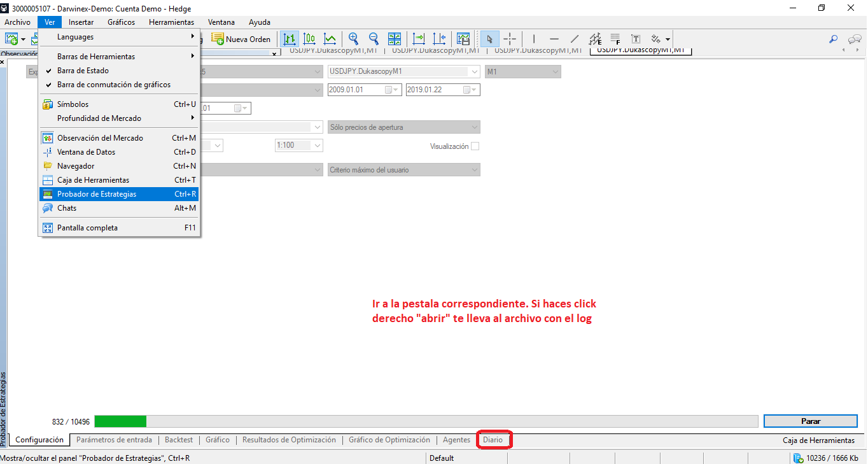Close the Observación del Mercado panel
This screenshot has width=868, height=464.
click(274, 55)
